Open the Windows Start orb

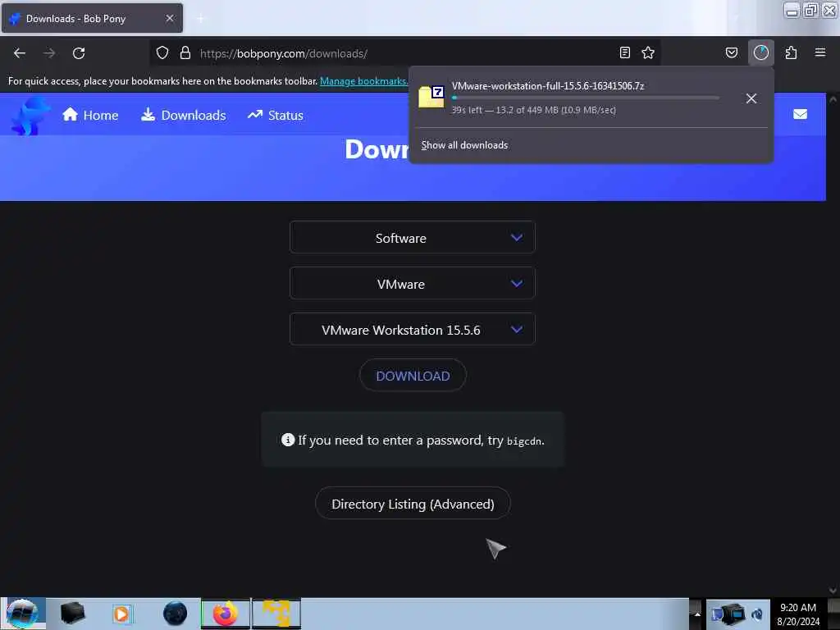click(22, 614)
